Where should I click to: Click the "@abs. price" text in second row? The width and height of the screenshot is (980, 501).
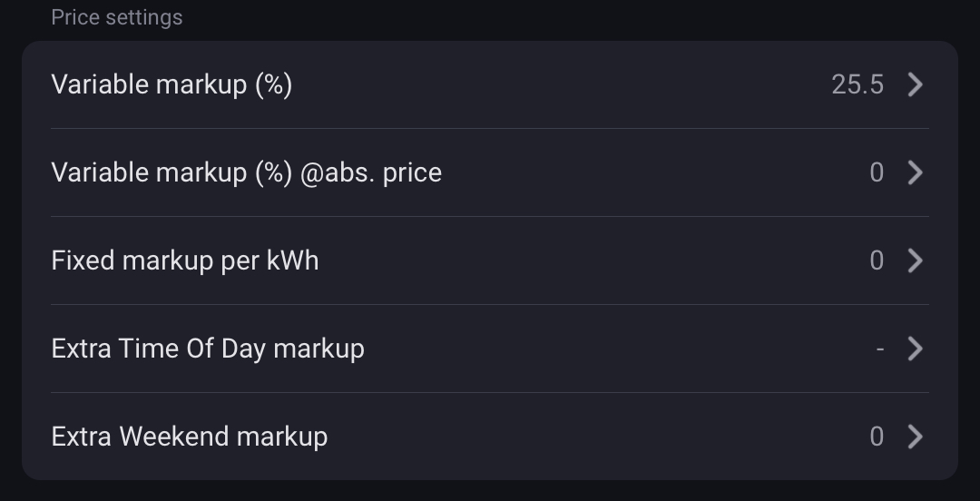[x=370, y=172]
